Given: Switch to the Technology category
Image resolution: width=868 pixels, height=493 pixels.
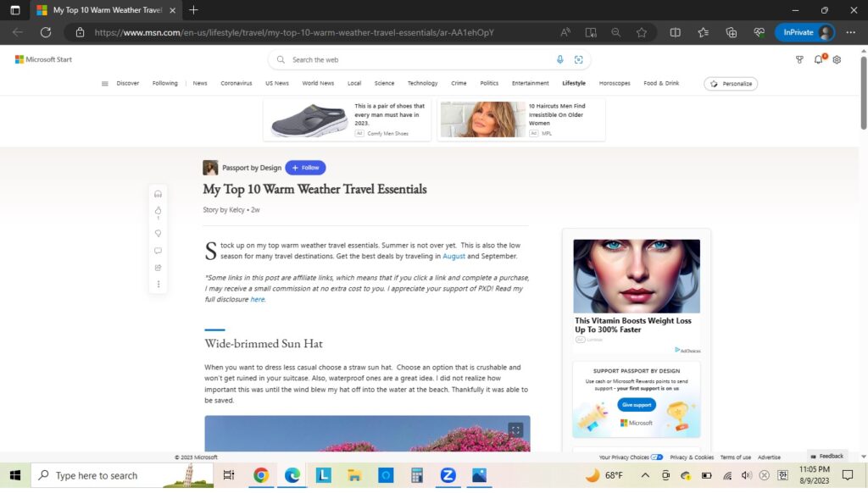Looking at the screenshot, I should click(422, 84).
